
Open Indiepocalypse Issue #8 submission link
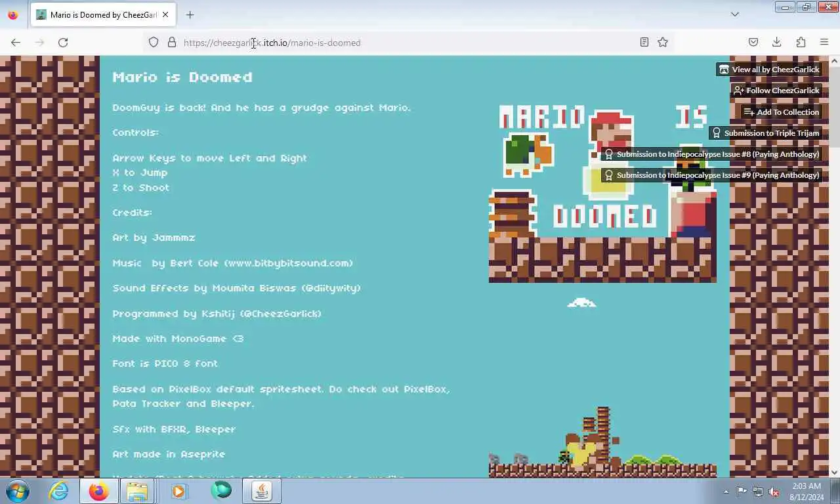click(711, 154)
